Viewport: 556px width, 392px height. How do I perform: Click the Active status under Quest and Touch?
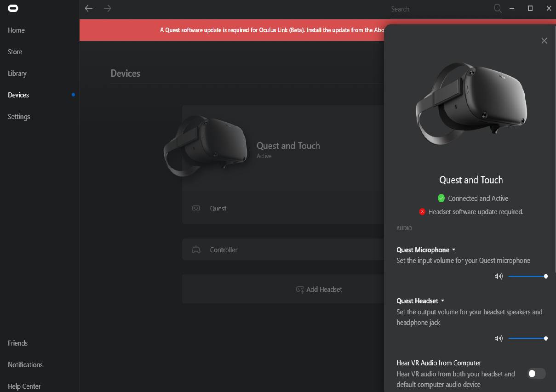point(264,156)
